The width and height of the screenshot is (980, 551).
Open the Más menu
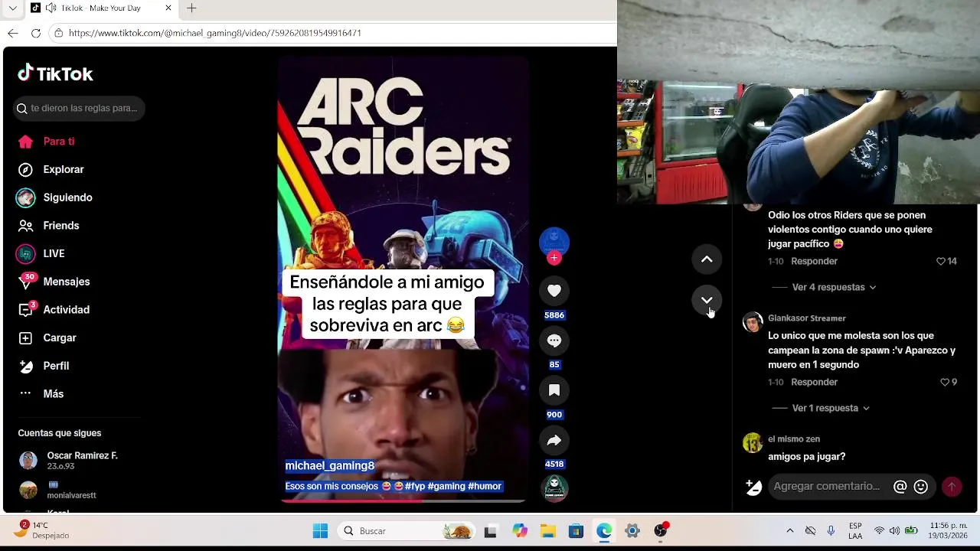point(41,394)
